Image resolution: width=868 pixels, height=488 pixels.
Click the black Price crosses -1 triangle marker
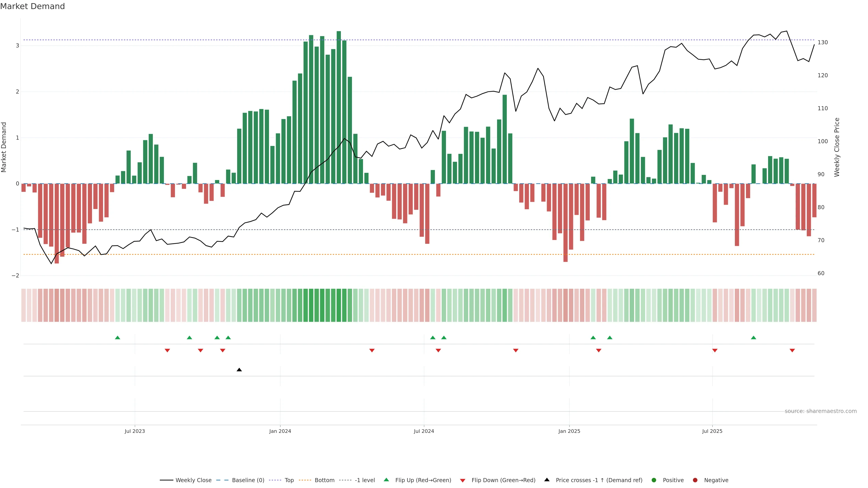239,370
